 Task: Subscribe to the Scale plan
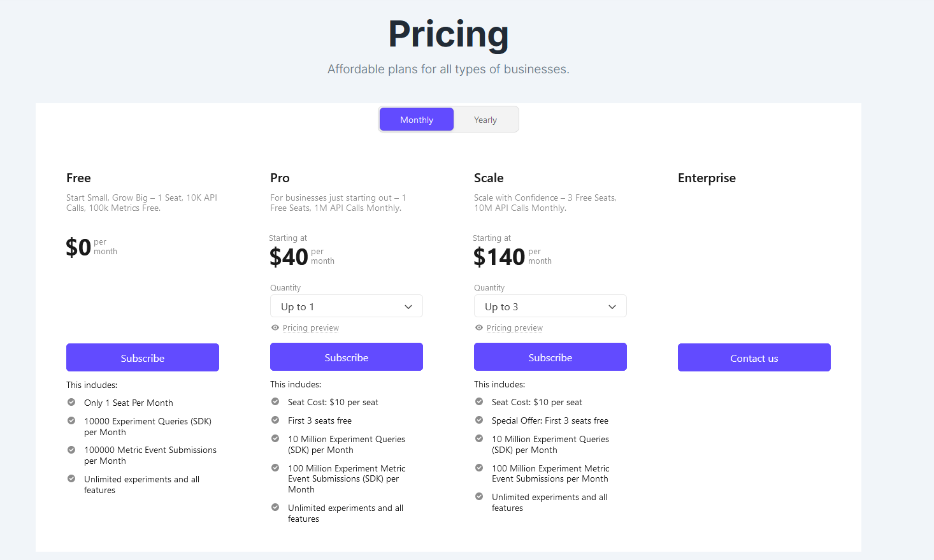(x=550, y=357)
